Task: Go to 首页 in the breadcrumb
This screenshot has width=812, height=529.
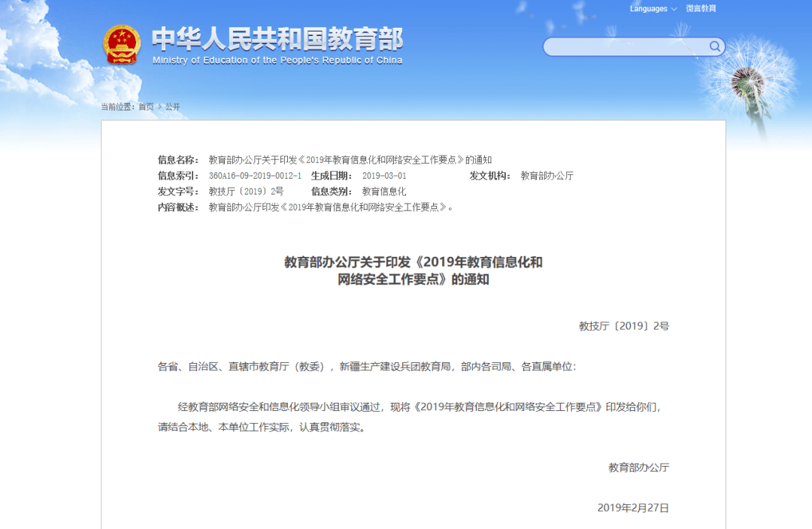Action: coord(146,107)
